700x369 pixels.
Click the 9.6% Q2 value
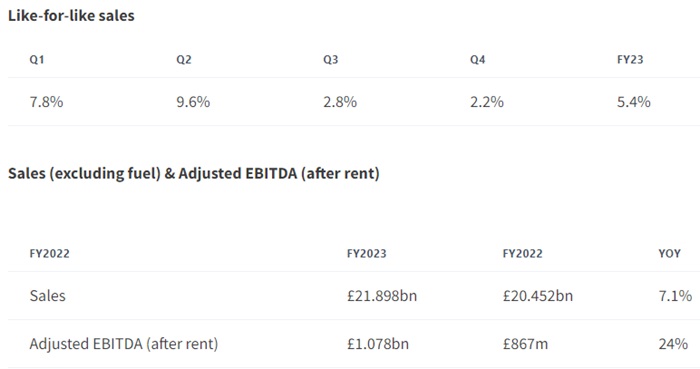tap(193, 102)
